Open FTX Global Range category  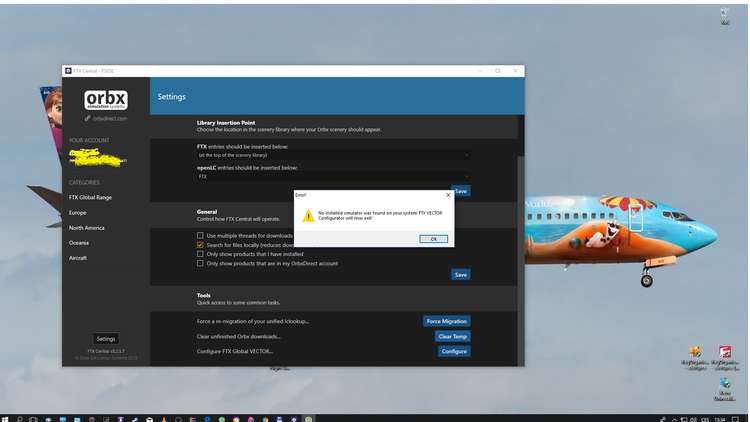90,197
